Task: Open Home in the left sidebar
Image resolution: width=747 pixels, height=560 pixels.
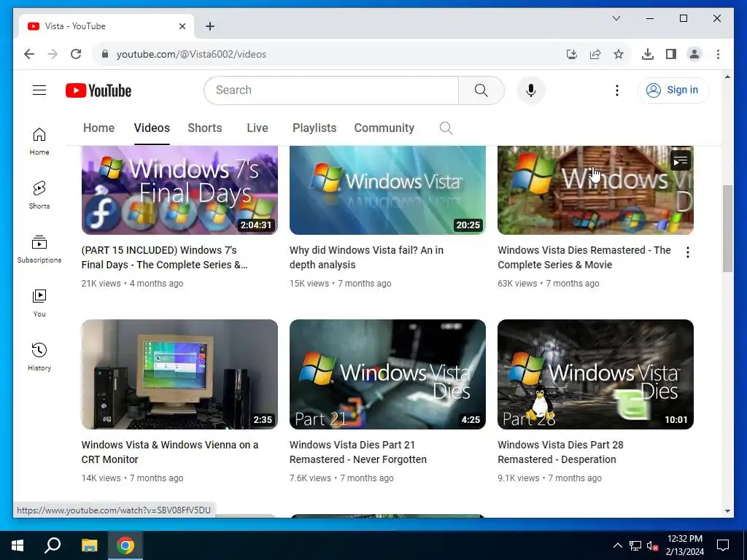Action: coord(39,141)
